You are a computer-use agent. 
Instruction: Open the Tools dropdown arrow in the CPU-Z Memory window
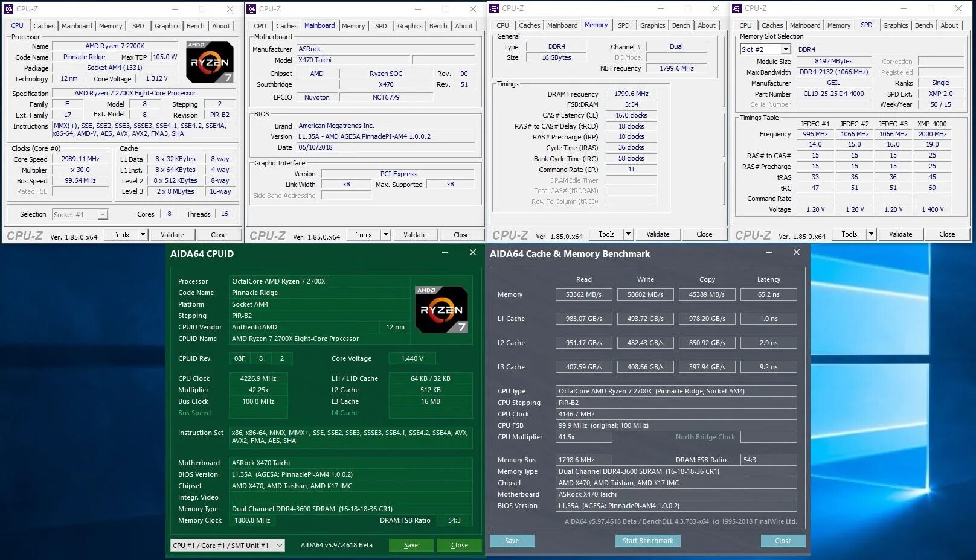(628, 234)
